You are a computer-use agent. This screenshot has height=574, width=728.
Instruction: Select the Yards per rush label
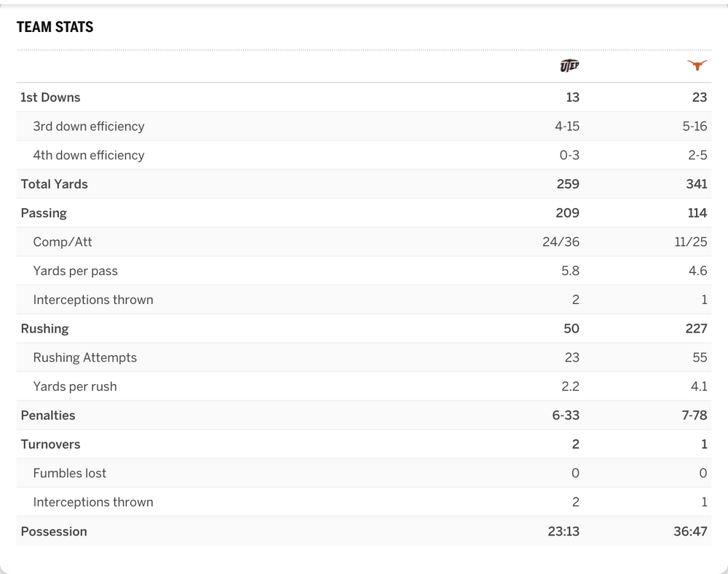(x=75, y=387)
